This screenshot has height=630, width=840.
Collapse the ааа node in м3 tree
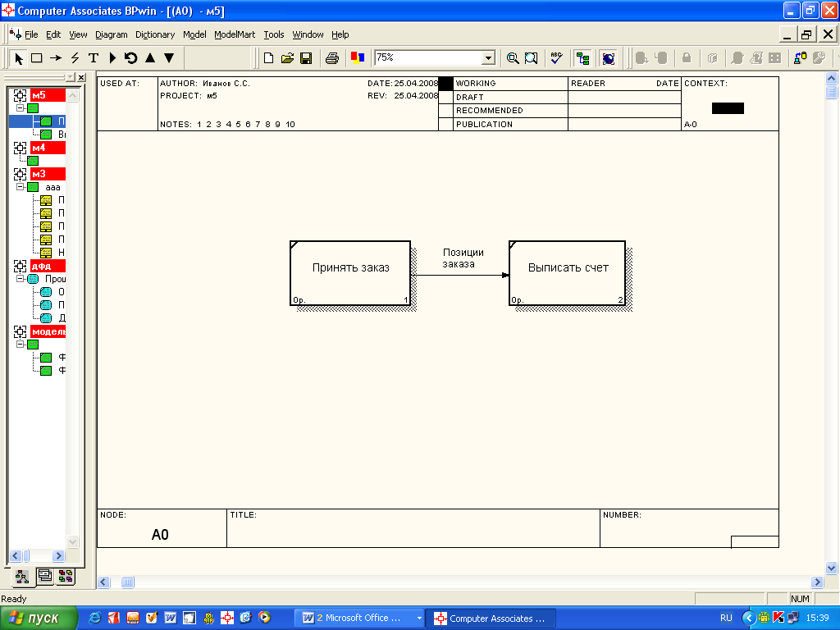[x=21, y=187]
